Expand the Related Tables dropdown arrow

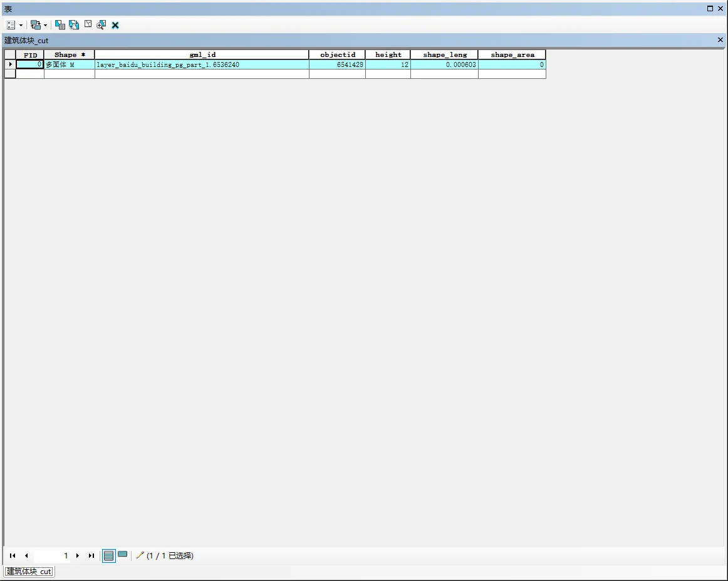pos(45,25)
